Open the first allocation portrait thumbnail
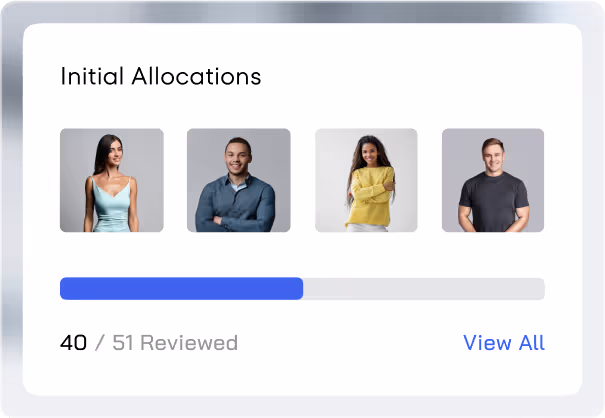The height and width of the screenshot is (418, 605). [x=112, y=180]
